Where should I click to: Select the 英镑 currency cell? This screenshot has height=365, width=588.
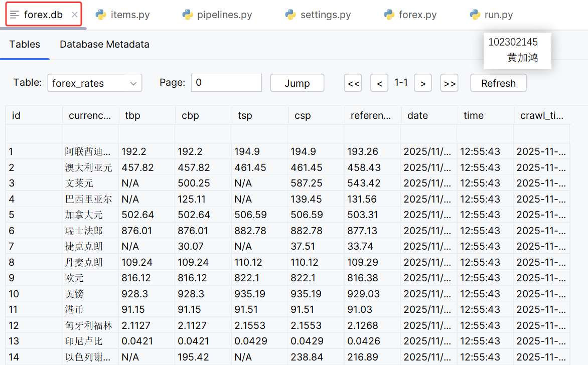coord(90,294)
